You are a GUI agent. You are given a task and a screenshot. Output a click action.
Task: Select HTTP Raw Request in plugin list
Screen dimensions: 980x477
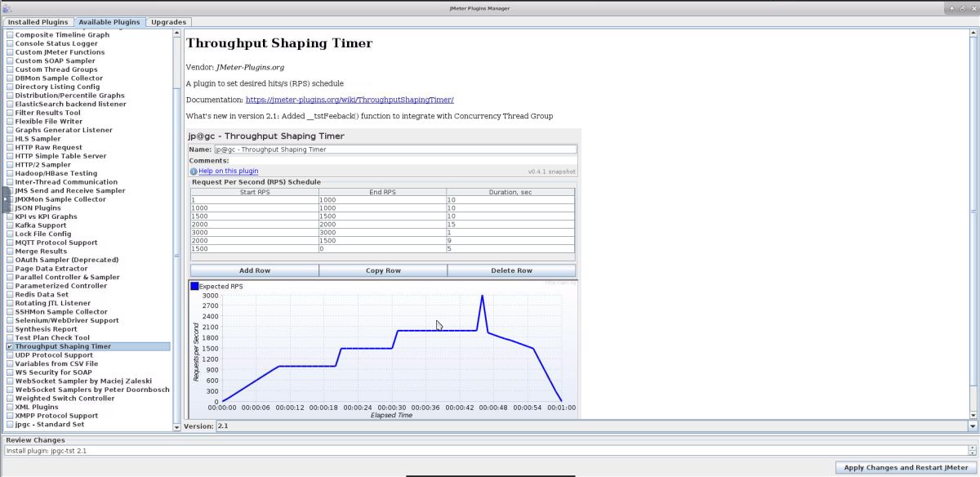tap(48, 148)
